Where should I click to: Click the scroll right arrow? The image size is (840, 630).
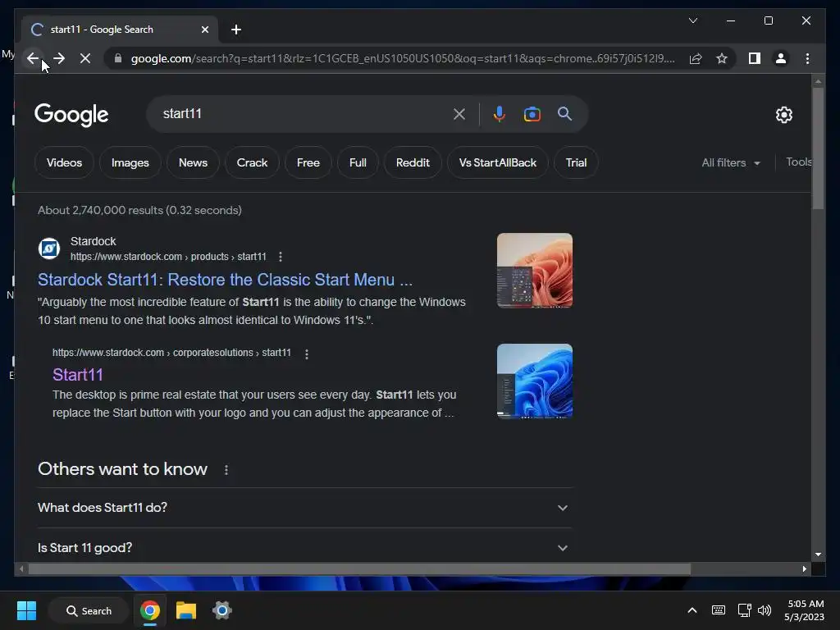(x=804, y=569)
